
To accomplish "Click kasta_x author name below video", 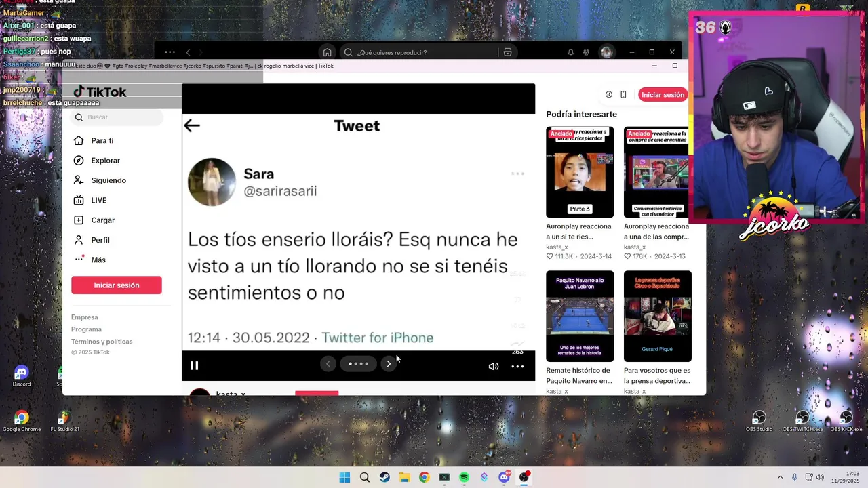I will tap(231, 393).
